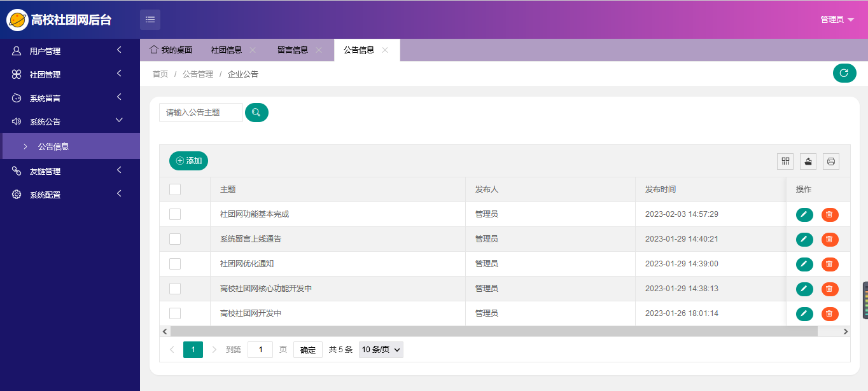
Task: Click the horizontal table scrollbar
Action: pyautogui.click(x=494, y=331)
